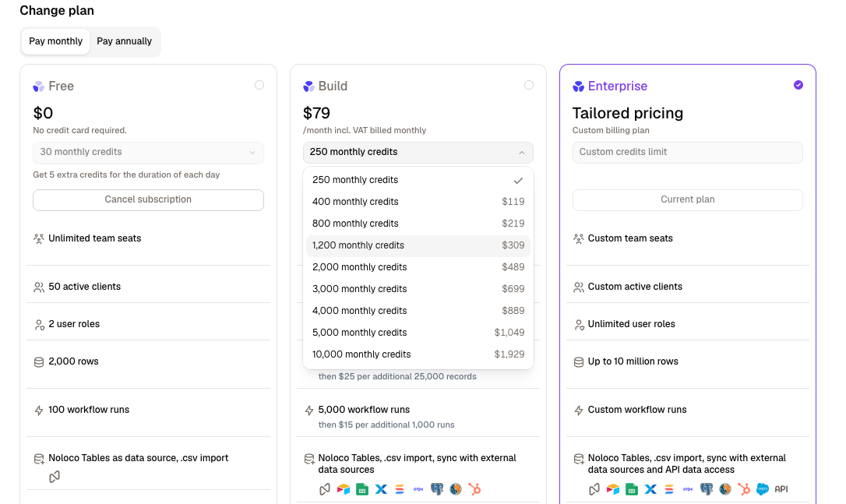Choose 250 monthly credits option
The image size is (846, 504).
pos(418,180)
